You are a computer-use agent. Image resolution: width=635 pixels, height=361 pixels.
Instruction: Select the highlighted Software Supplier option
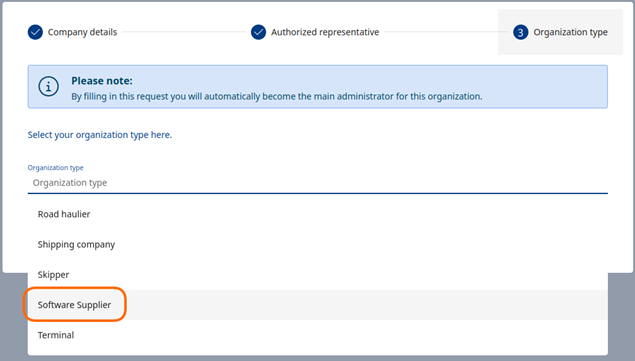point(318,305)
